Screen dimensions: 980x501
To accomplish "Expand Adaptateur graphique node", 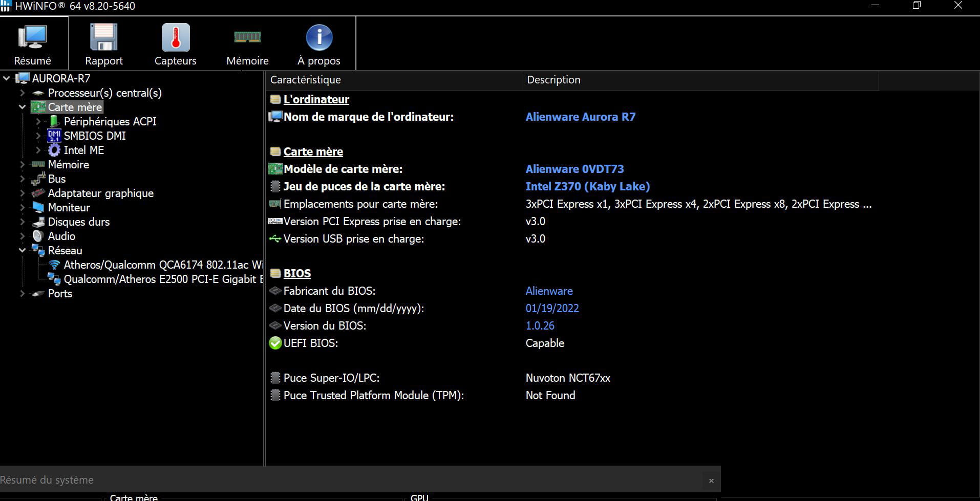I will click(22, 193).
